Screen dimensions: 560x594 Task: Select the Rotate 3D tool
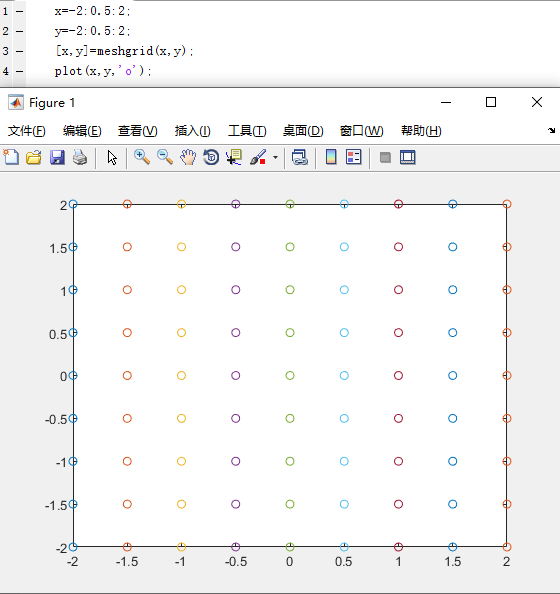(211, 157)
